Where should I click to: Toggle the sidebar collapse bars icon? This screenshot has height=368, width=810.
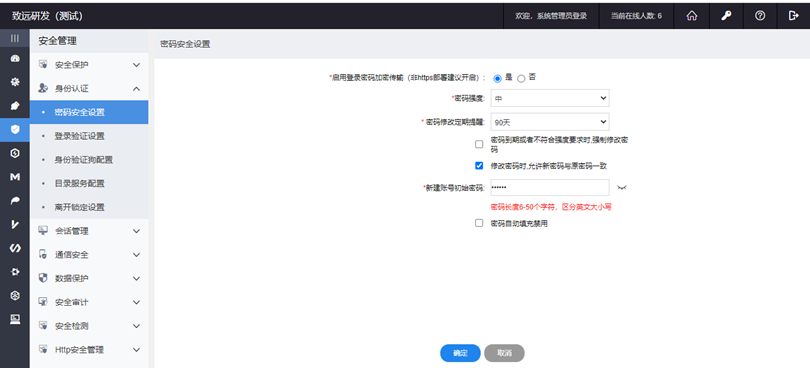click(15, 38)
